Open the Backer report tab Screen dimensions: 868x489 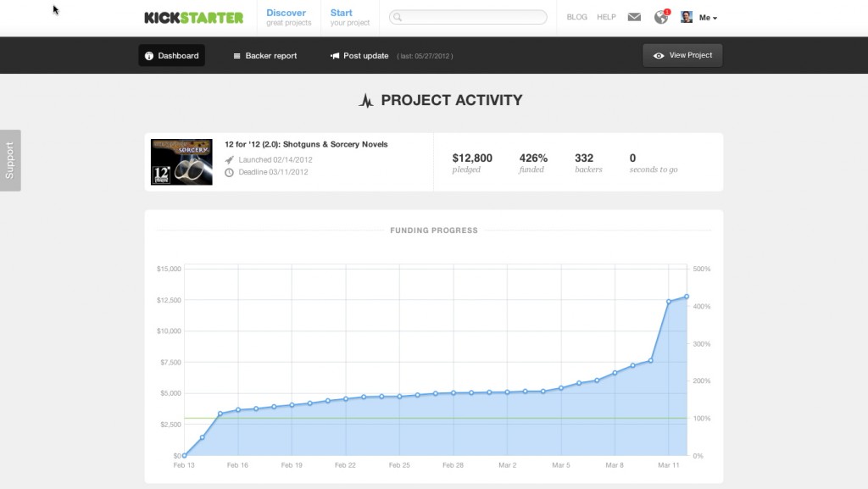[265, 56]
